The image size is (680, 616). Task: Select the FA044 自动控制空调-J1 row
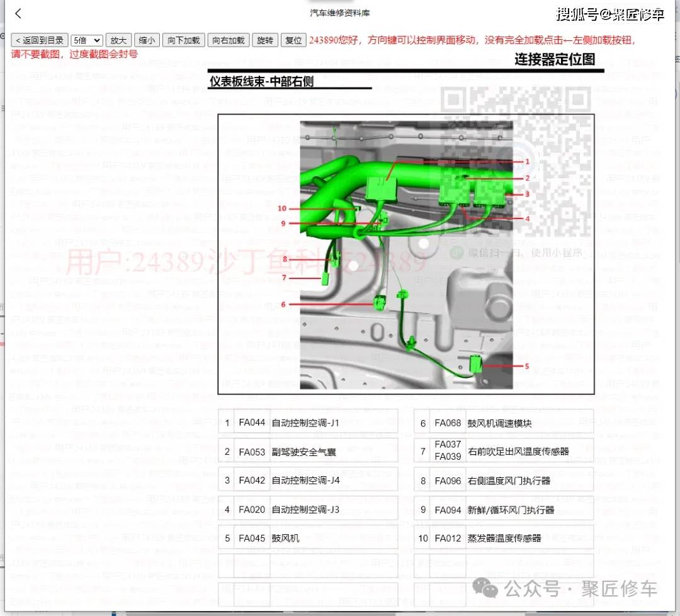(308, 423)
